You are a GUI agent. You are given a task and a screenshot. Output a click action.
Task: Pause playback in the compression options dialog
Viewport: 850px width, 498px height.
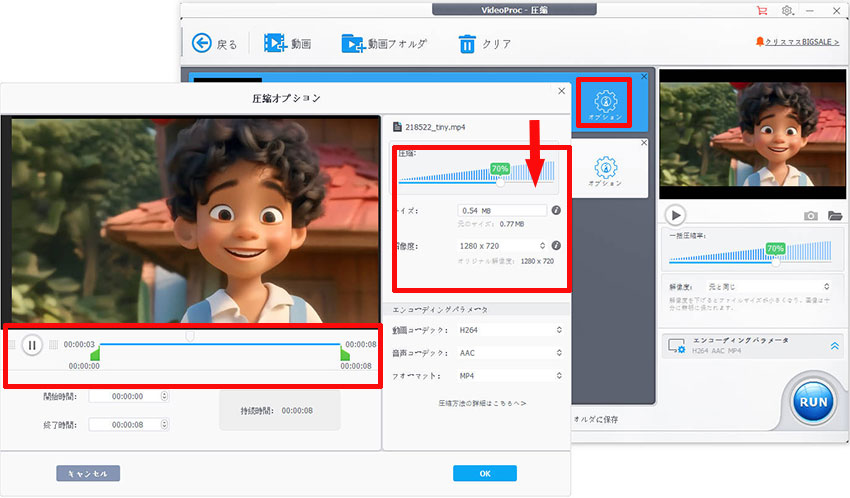pyautogui.click(x=32, y=345)
